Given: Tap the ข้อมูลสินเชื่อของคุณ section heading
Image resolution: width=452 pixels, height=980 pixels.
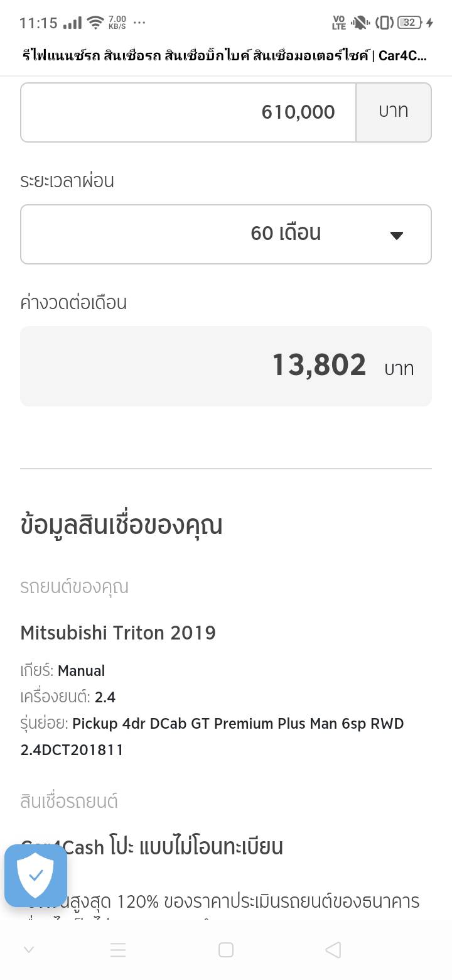Looking at the screenshot, I should (122, 525).
